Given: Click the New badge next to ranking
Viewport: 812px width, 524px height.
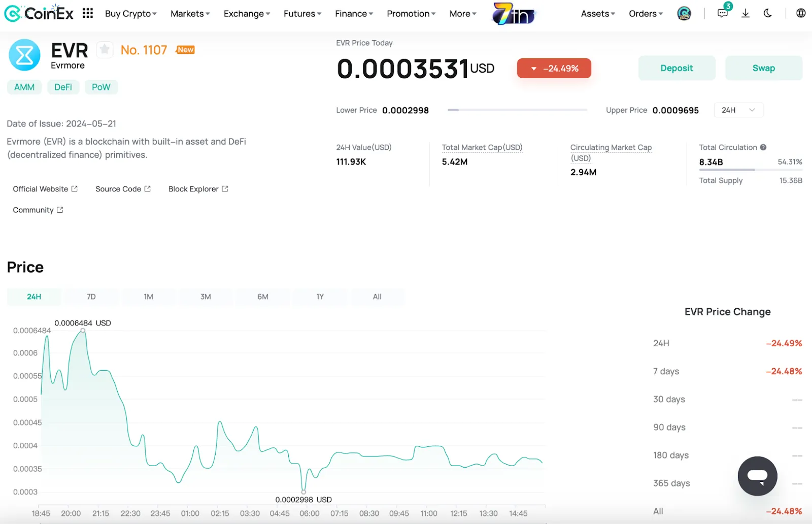Looking at the screenshot, I should 185,50.
